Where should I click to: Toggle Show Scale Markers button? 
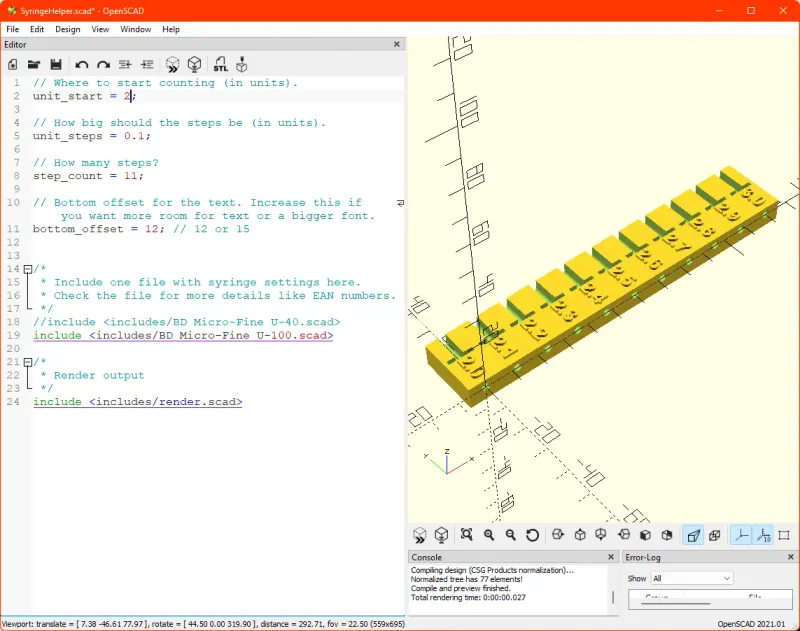coord(763,535)
